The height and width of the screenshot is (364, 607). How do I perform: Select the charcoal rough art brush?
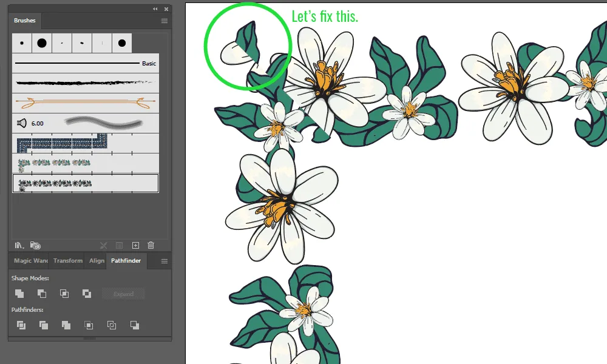point(86,83)
